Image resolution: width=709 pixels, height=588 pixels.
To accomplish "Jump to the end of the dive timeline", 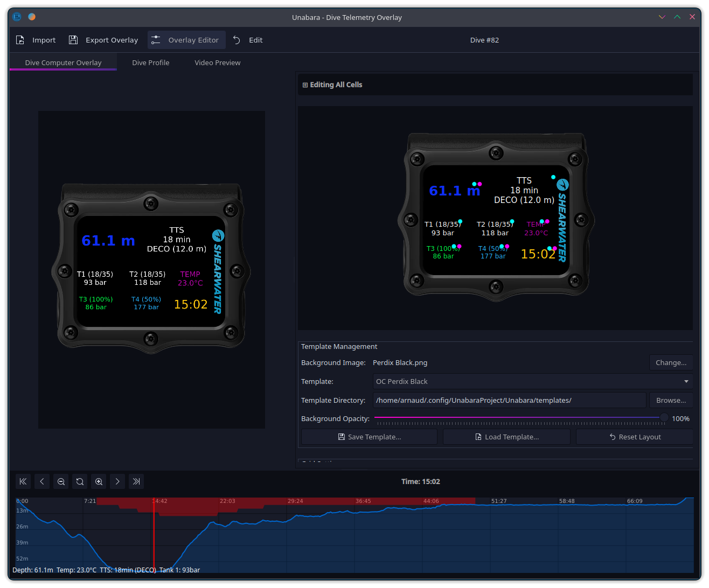I will coord(136,481).
